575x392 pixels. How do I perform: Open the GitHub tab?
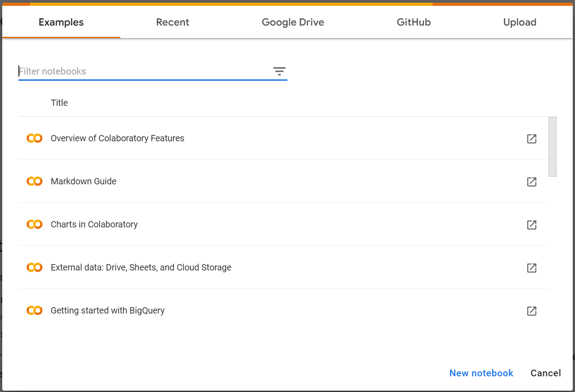click(x=414, y=22)
